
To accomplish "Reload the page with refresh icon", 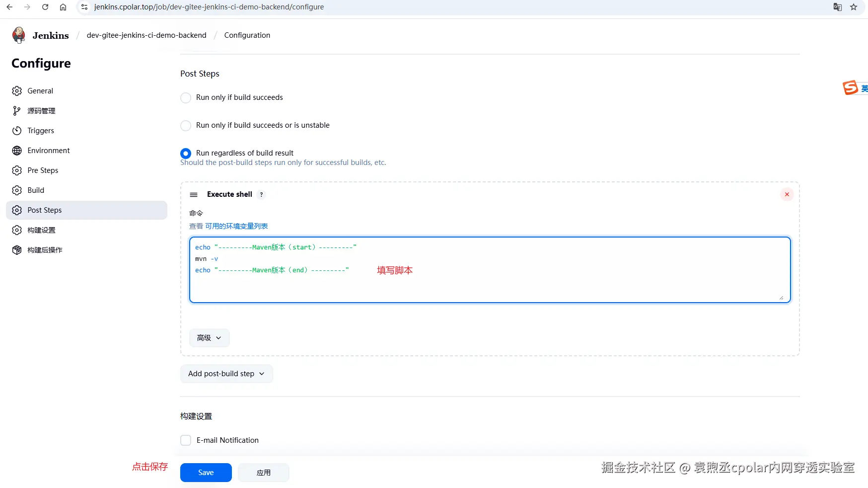I will (x=45, y=7).
